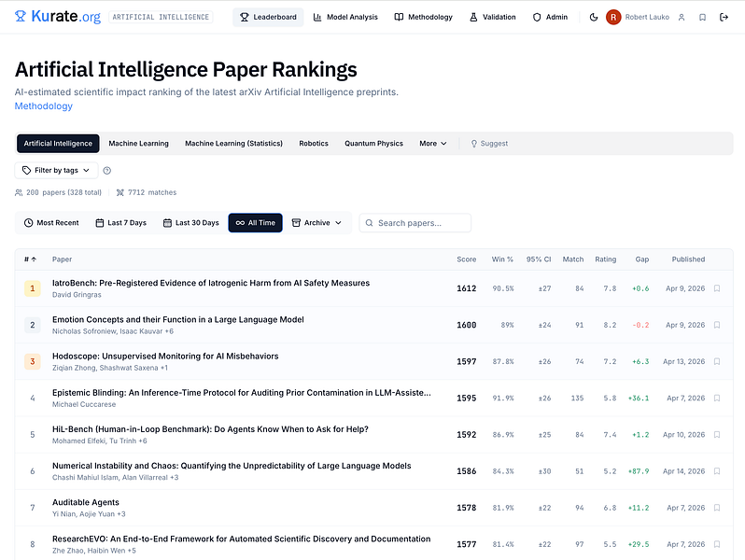Viewport: 745px width, 560px height.
Task: Click the help icon beside Filter by tags
Action: click(107, 171)
